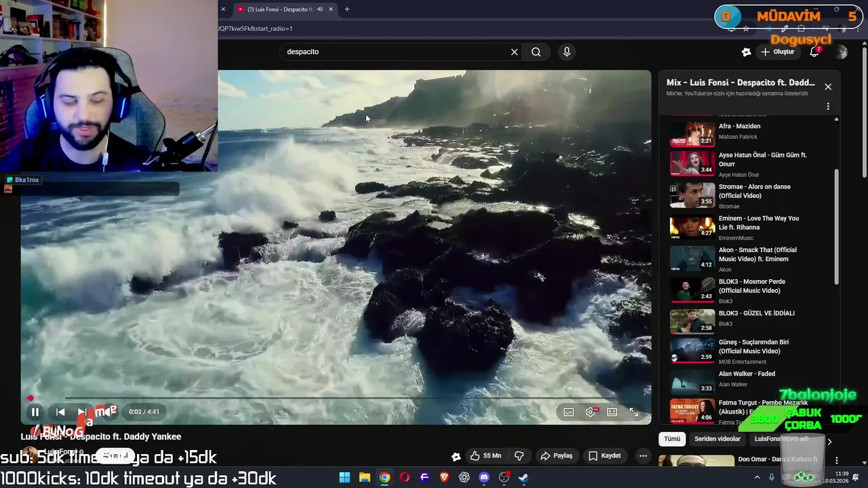Open video player settings gear
This screenshot has height=488, width=868.
tap(591, 411)
